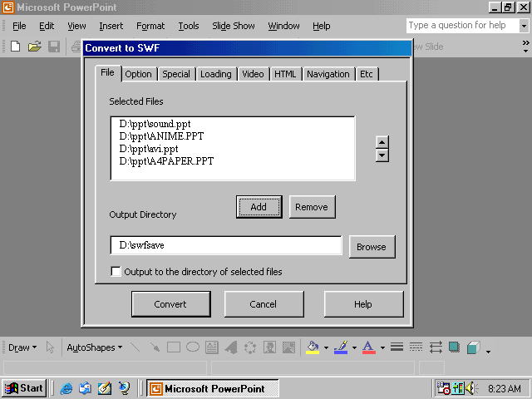
Task: Switch to the Loading tab
Action: click(216, 74)
